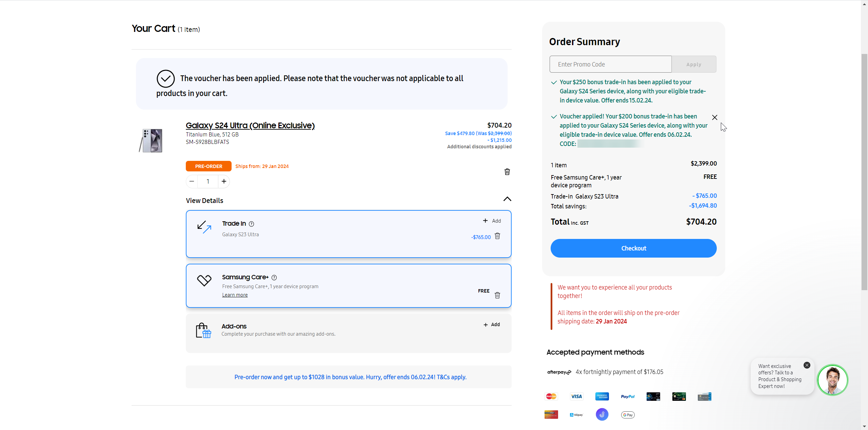This screenshot has height=430, width=868.
Task: Click the Afterpay logo
Action: click(559, 372)
